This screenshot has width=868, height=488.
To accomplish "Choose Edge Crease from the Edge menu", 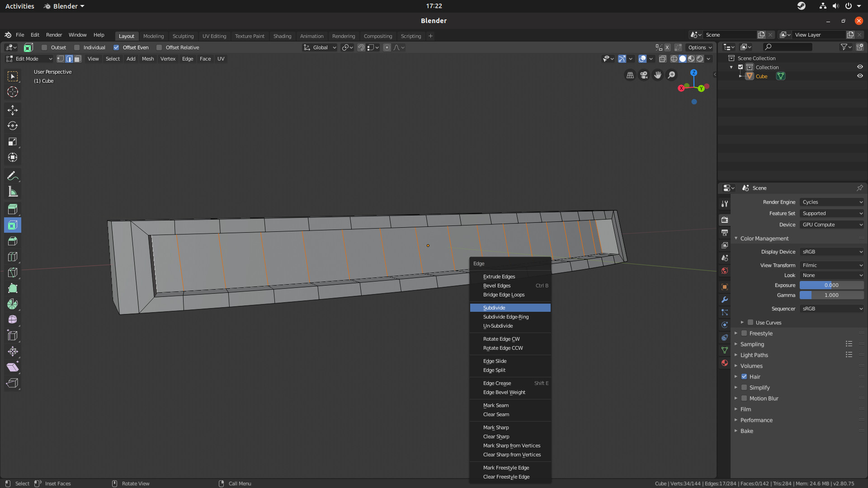I will tap(510, 383).
